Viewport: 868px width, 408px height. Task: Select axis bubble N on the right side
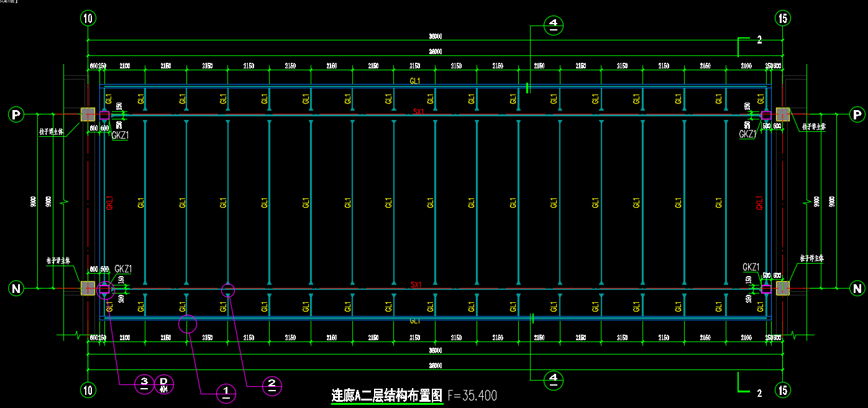(857, 288)
